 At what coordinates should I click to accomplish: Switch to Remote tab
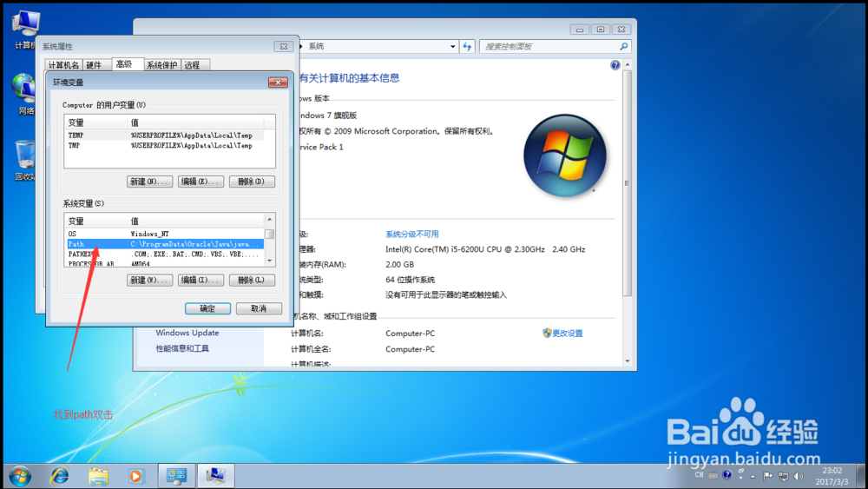pyautogui.click(x=194, y=65)
